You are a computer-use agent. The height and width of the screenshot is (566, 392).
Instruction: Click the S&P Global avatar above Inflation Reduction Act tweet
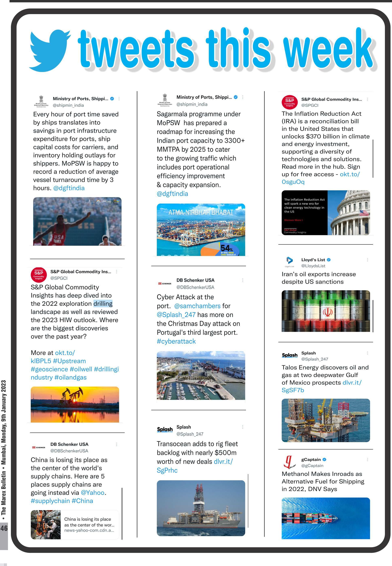tap(290, 102)
